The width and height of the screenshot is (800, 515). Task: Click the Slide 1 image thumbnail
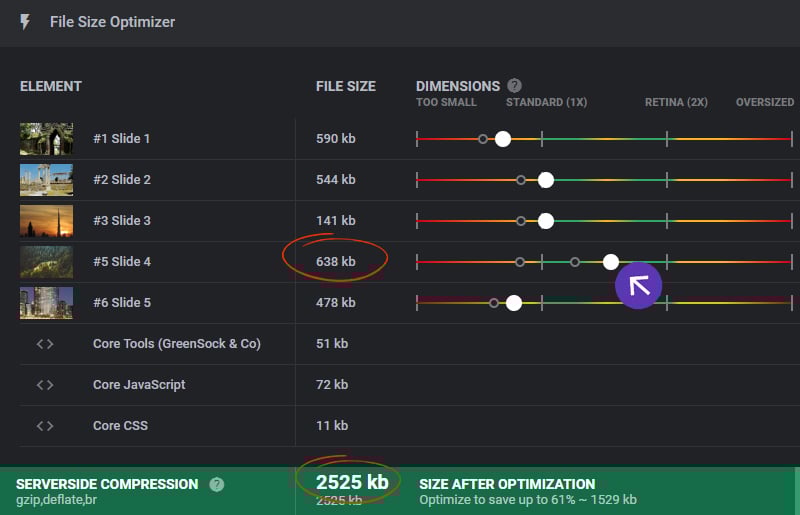tap(46, 138)
